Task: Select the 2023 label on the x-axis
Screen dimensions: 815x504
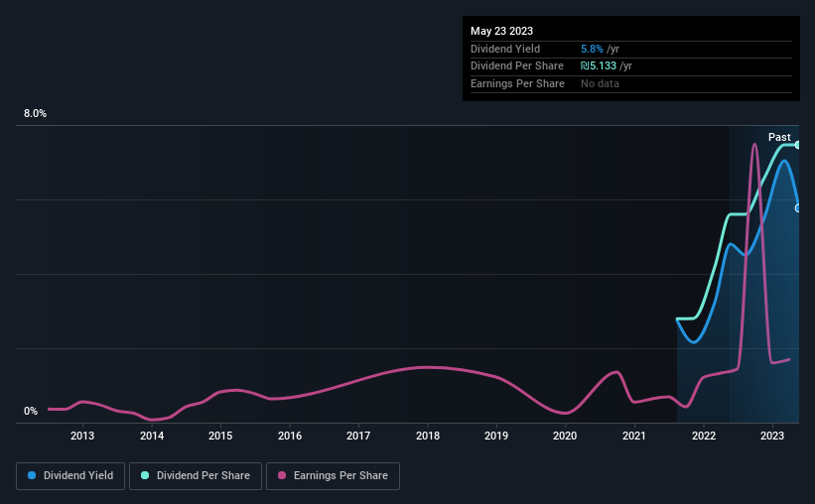Action: click(x=772, y=436)
